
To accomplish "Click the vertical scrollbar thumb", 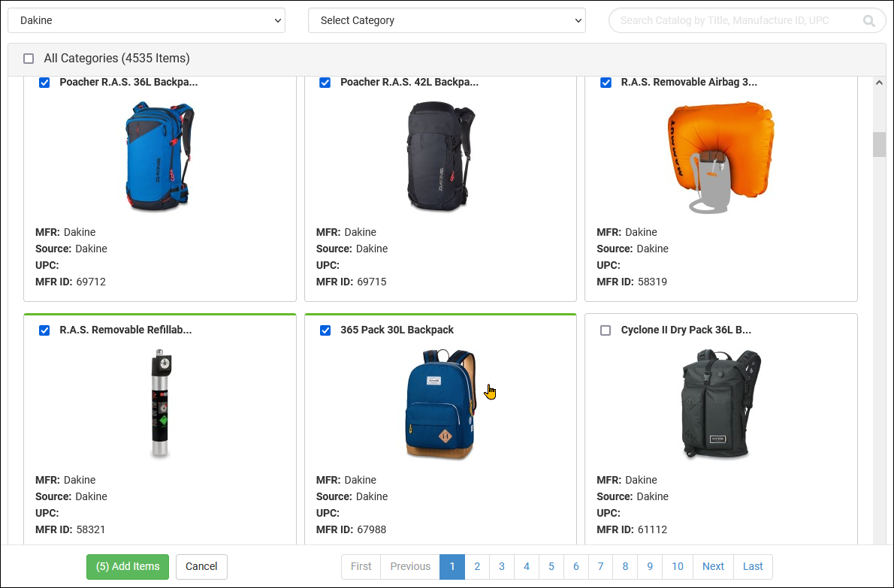I will pyautogui.click(x=879, y=144).
